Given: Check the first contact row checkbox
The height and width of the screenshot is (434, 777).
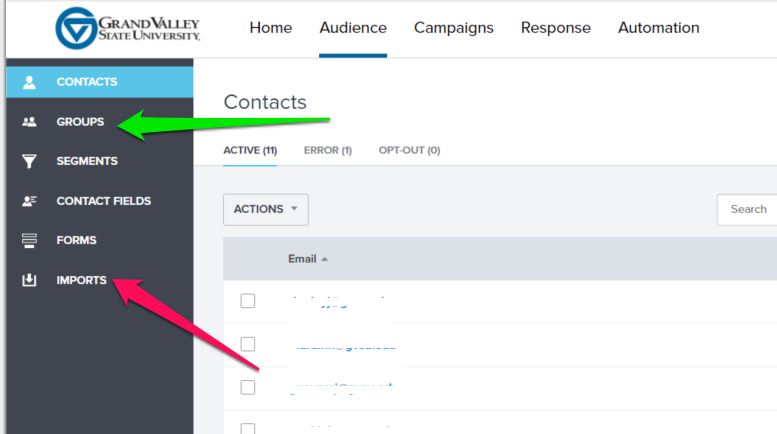Looking at the screenshot, I should 248,301.
